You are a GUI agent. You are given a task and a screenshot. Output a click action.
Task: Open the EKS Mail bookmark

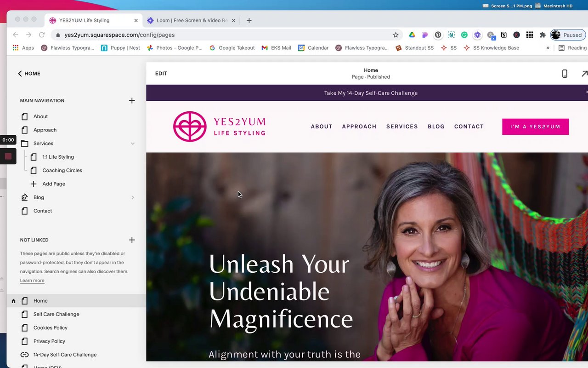click(276, 48)
